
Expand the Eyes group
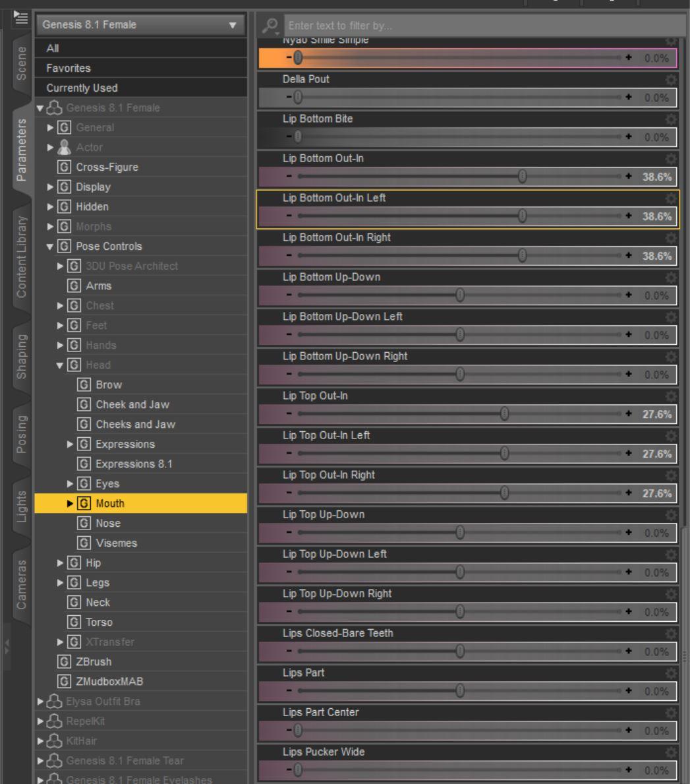[x=70, y=483]
